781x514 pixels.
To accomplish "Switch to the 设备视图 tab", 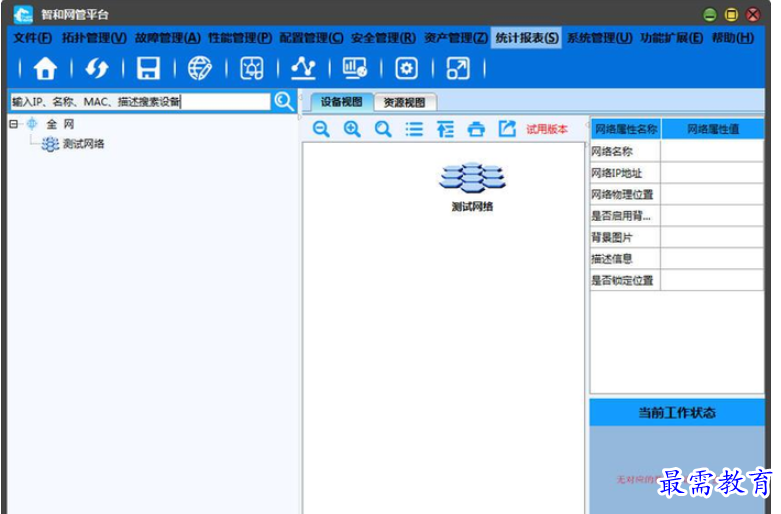I will [342, 102].
